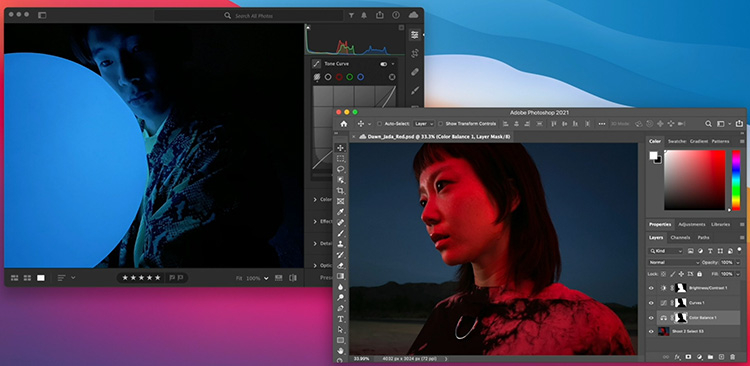Click Photoshop share icon

739,123
